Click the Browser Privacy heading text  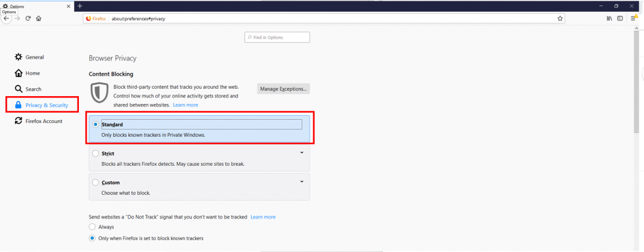tap(112, 59)
